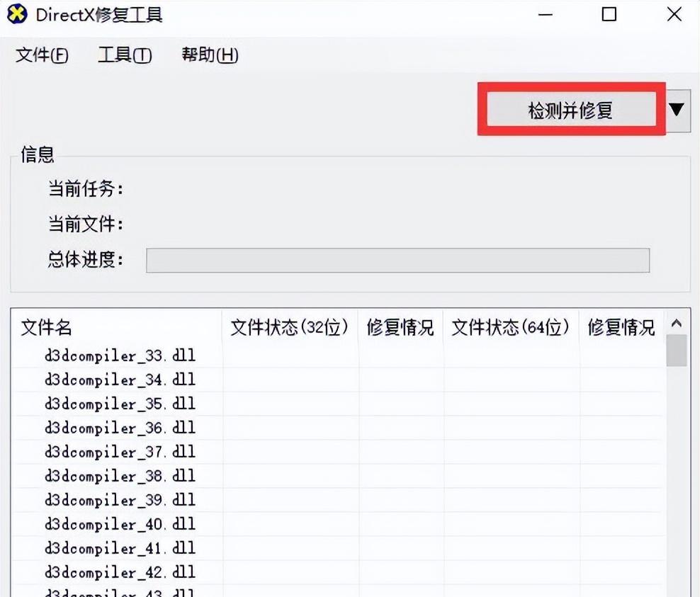Open the 文件(F) menu
700x597 pixels.
[42, 55]
